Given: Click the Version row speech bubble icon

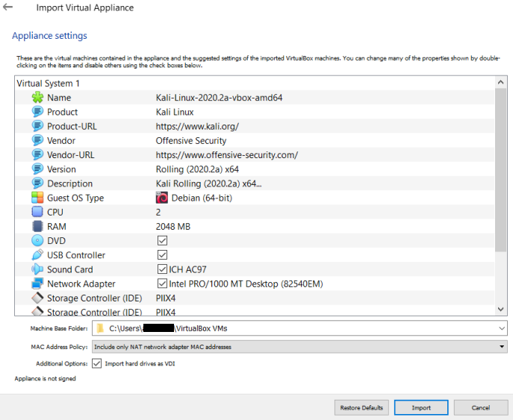Looking at the screenshot, I should pos(37,169).
